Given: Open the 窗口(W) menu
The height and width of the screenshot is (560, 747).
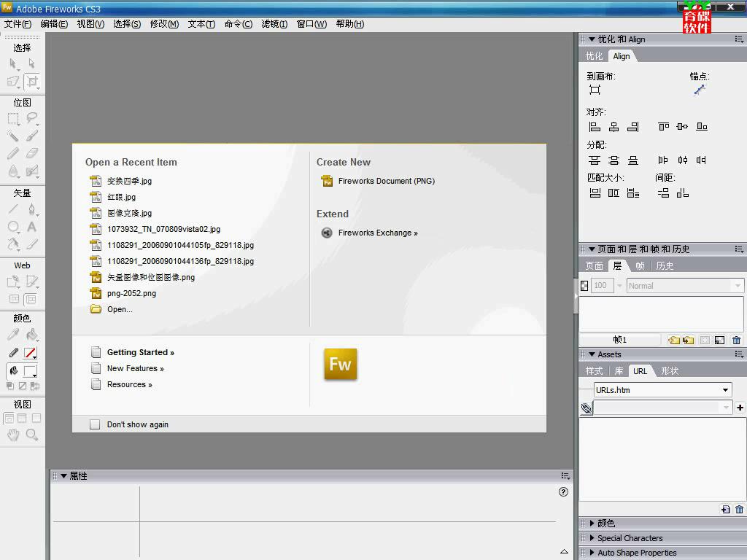Looking at the screenshot, I should click(311, 24).
